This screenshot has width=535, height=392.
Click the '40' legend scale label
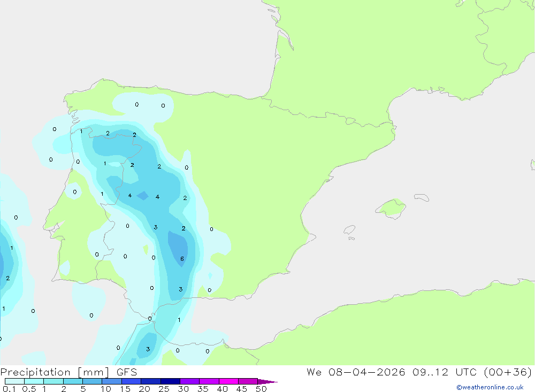coord(223,389)
